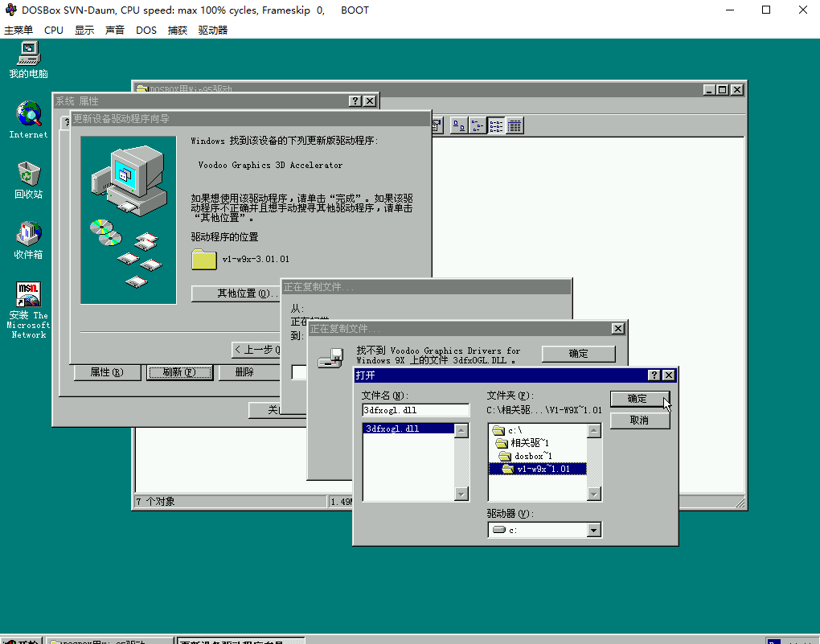
Task: Click the 其他位置 button in driver wizard
Action: 236,293
